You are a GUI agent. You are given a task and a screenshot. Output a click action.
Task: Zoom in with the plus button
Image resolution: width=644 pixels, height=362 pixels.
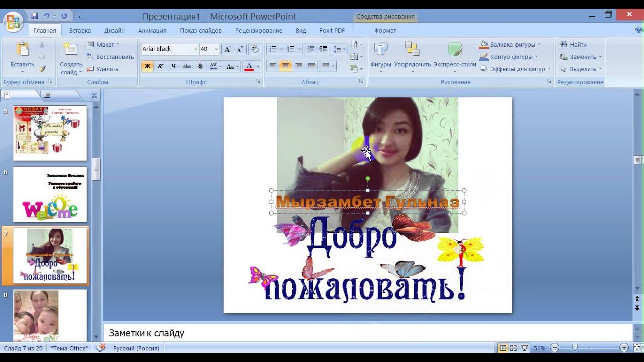624,348
